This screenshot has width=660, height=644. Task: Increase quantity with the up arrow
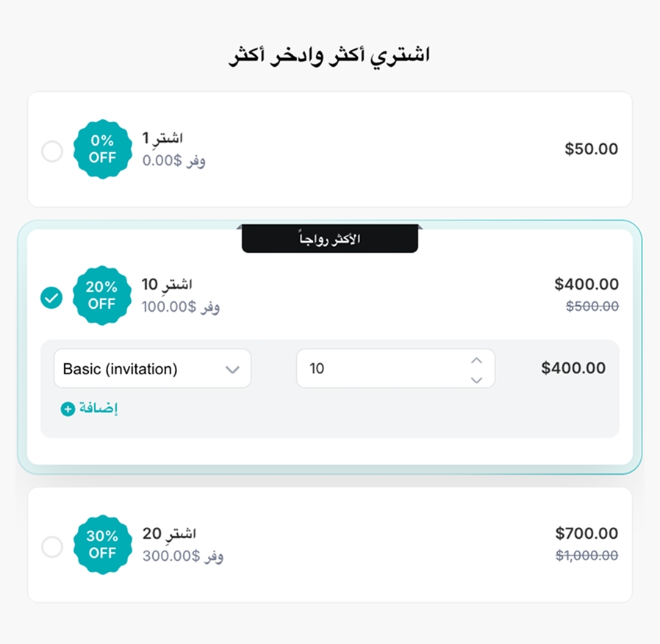(x=476, y=360)
